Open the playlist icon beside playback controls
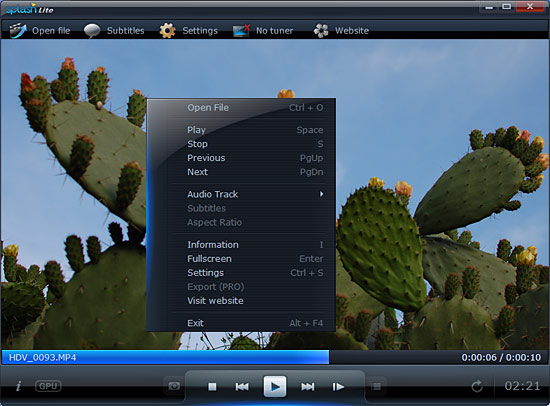 click(x=376, y=386)
